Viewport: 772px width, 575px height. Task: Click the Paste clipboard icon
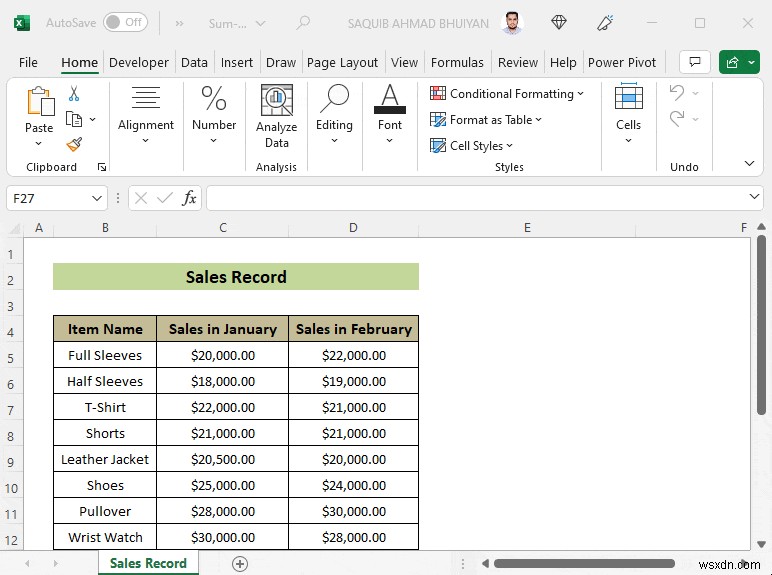click(x=39, y=100)
